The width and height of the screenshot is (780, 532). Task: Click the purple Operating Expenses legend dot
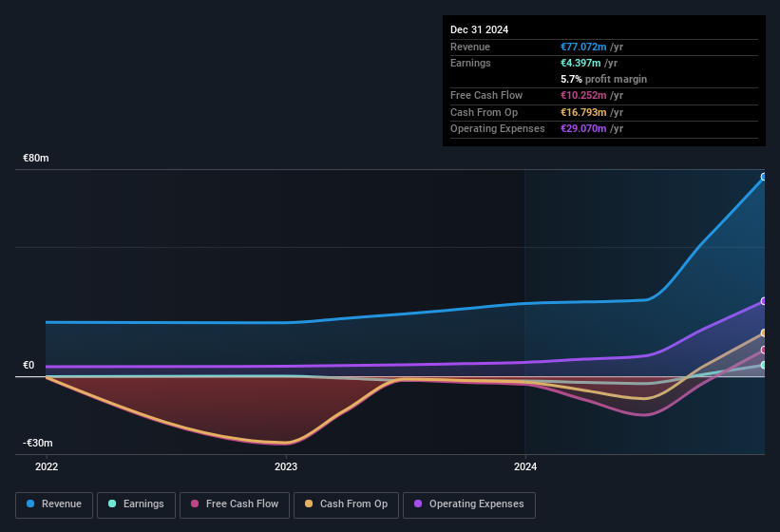click(x=418, y=503)
